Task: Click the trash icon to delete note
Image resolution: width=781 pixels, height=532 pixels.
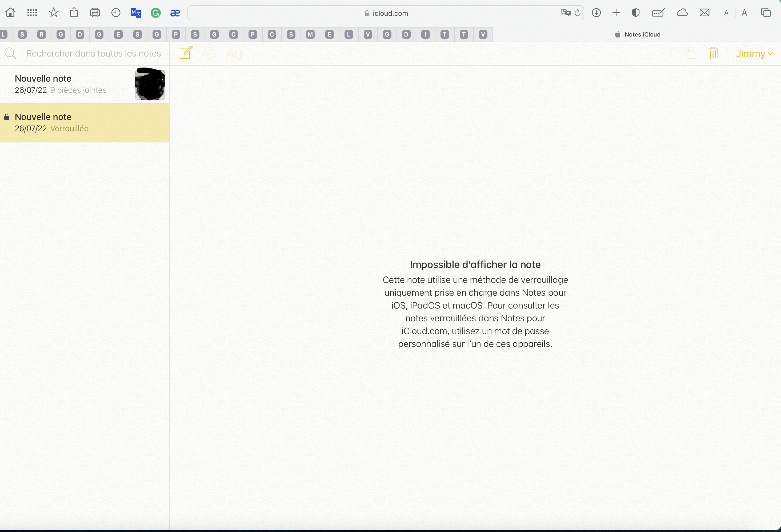Action: (x=714, y=53)
